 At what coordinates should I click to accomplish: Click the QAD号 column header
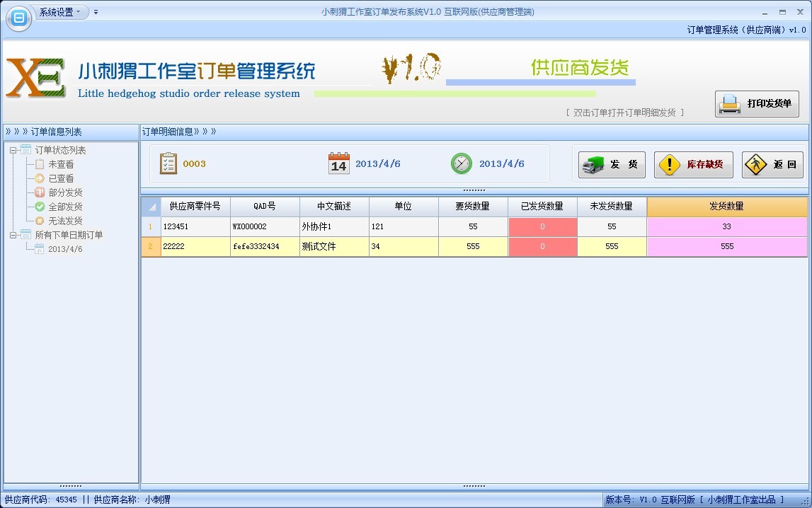click(x=265, y=207)
